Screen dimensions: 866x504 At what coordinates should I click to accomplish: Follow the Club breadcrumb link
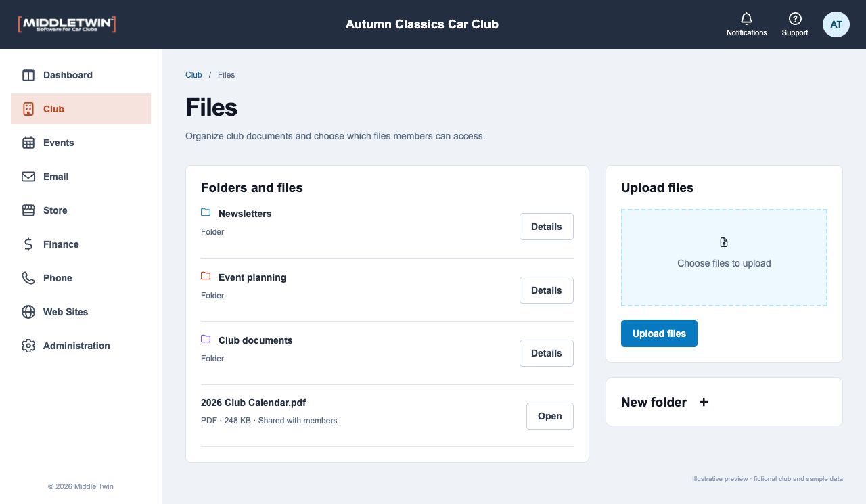coord(193,75)
